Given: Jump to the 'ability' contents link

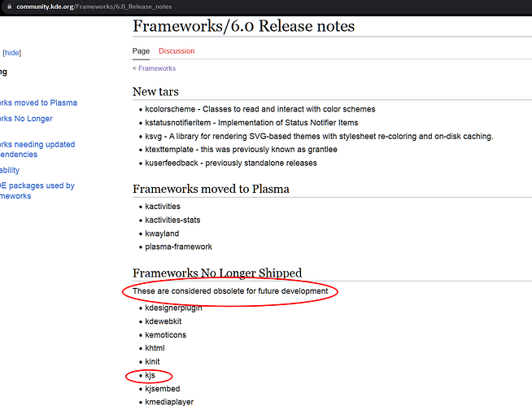Looking at the screenshot, I should (10, 170).
